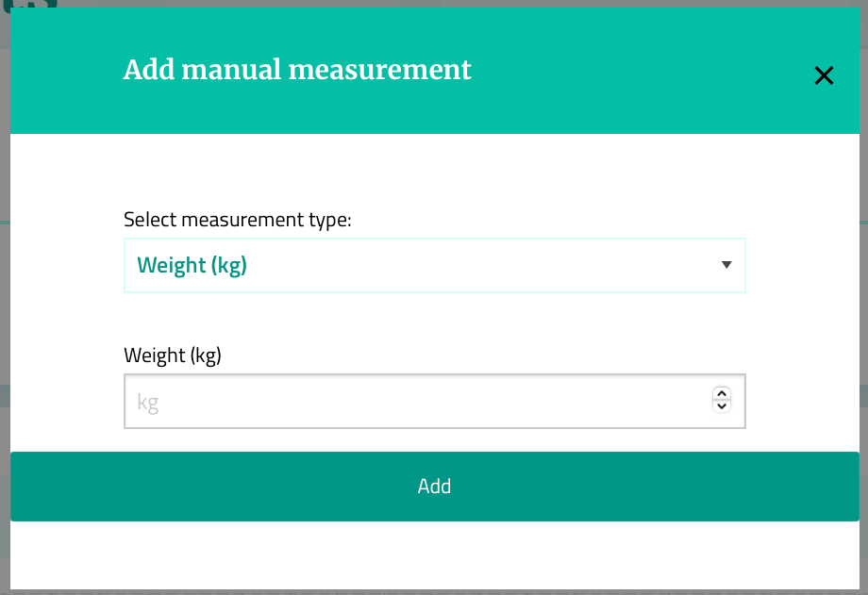Screen dimensions: 868x595
Task: Click the "Select measurement type:" label
Action: pyautogui.click(x=237, y=220)
